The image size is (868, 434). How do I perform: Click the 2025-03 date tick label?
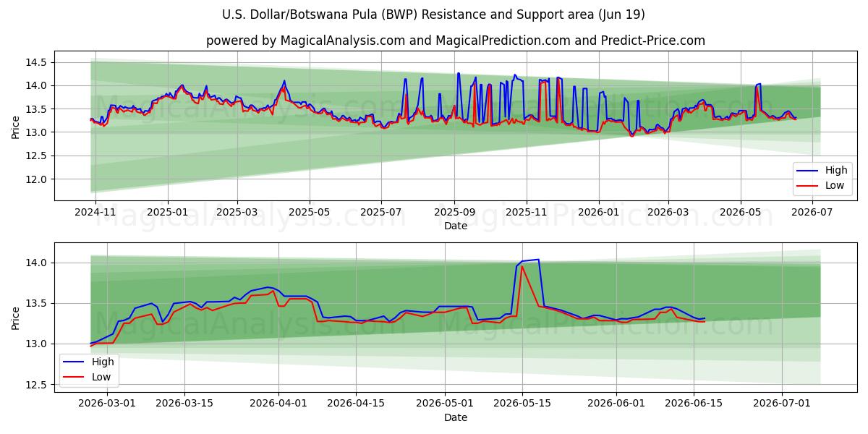237,212
